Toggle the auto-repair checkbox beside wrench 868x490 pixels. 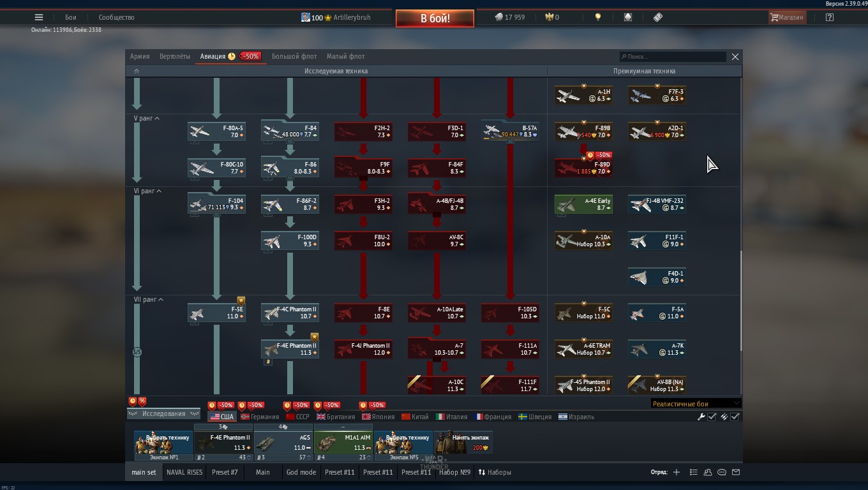click(x=712, y=417)
